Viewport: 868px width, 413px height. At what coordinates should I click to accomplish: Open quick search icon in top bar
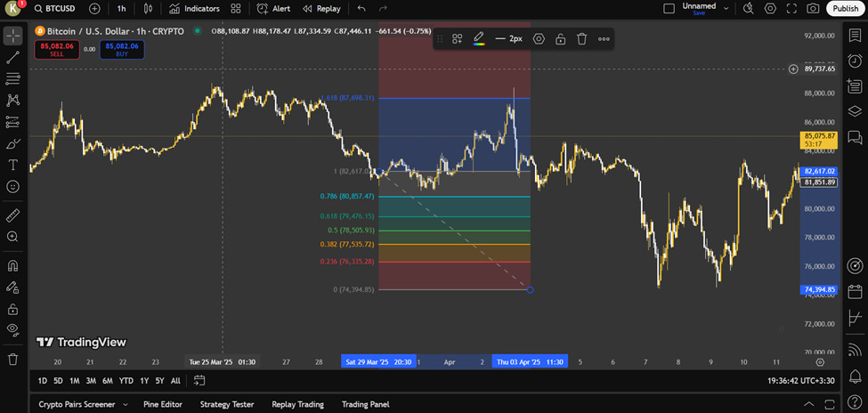pyautogui.click(x=749, y=9)
